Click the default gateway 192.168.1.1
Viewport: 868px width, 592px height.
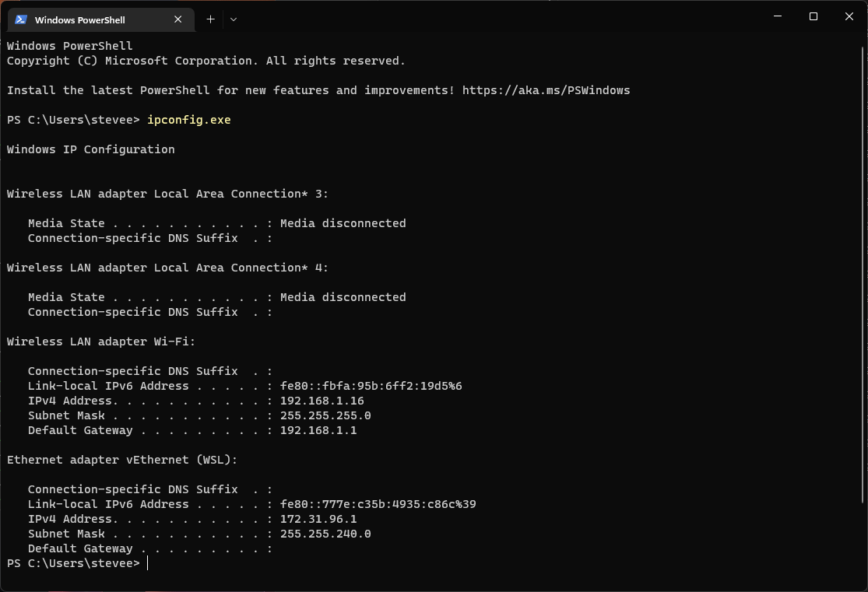[x=318, y=430]
